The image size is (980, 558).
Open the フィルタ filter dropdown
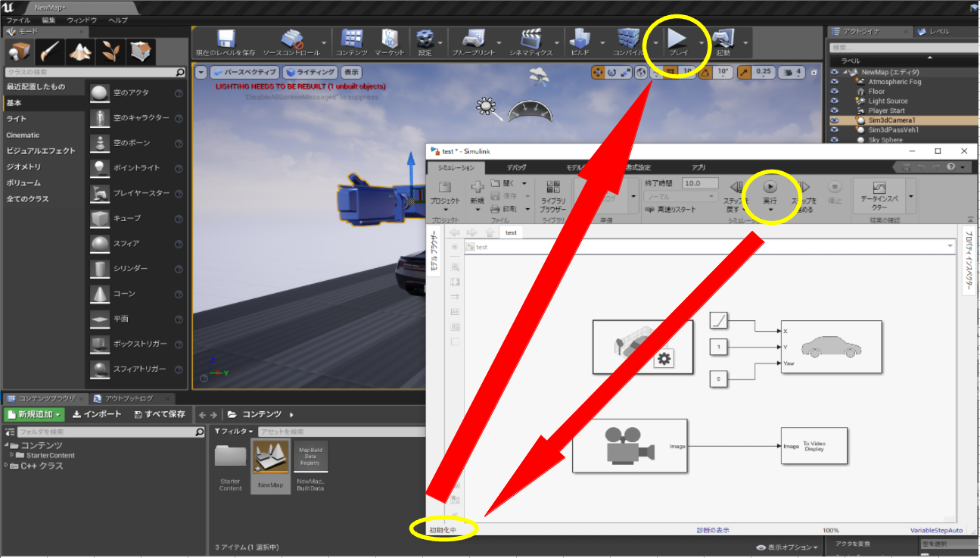tap(234, 432)
